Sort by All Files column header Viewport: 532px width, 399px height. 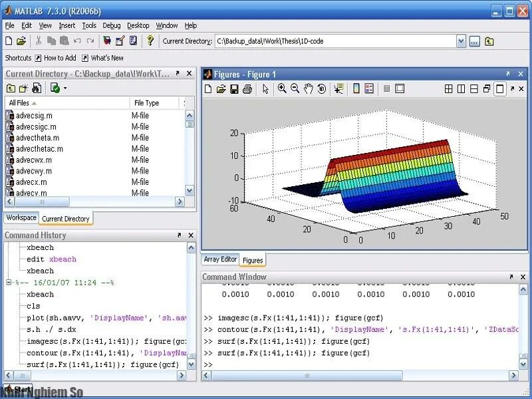(67, 103)
